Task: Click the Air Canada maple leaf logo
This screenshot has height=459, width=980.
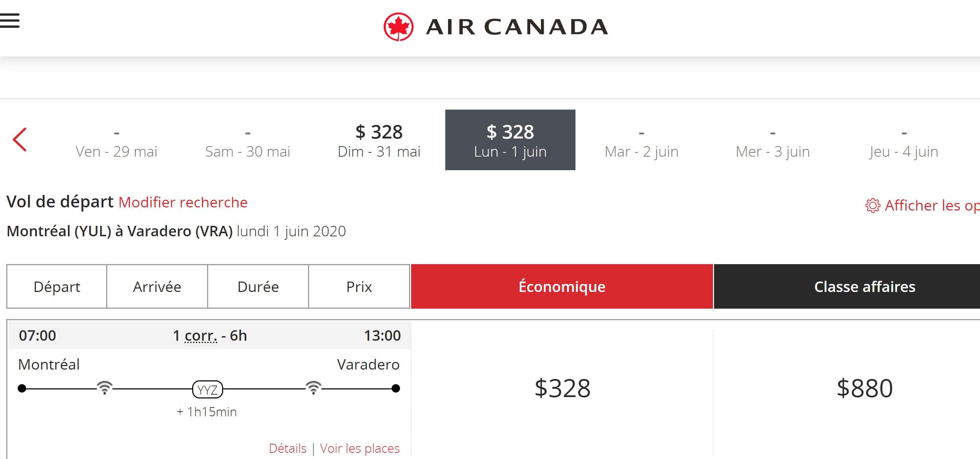Action: [398, 27]
